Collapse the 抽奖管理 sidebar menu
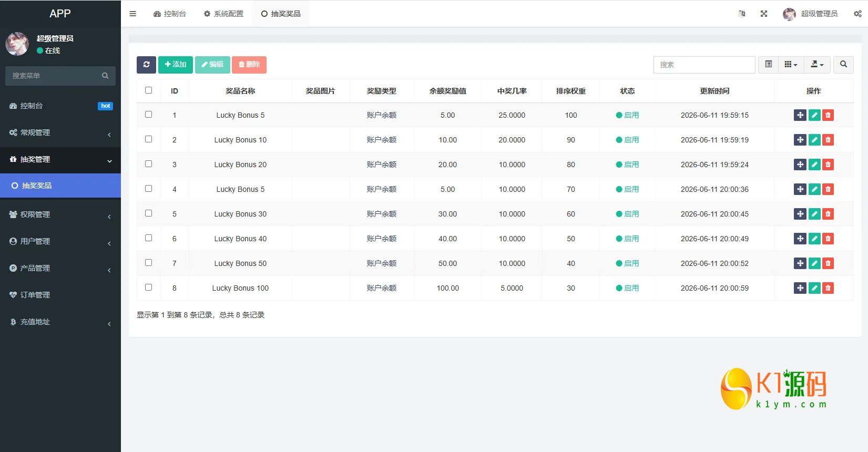The height and width of the screenshot is (452, 868). point(60,159)
